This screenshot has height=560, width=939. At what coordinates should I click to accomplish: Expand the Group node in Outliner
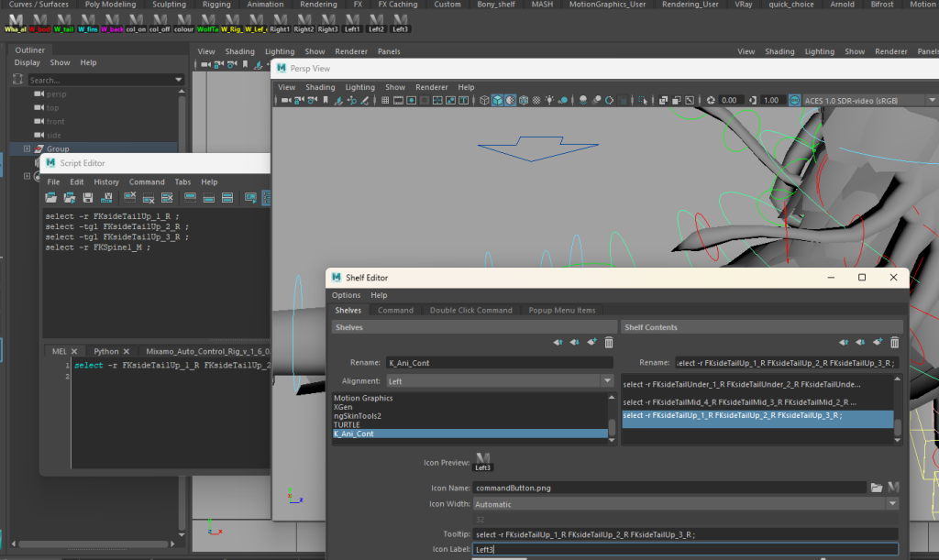coord(27,148)
